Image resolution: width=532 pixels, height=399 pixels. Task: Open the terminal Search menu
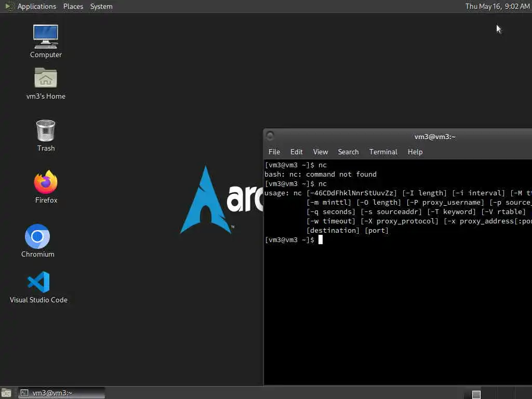coord(348,152)
